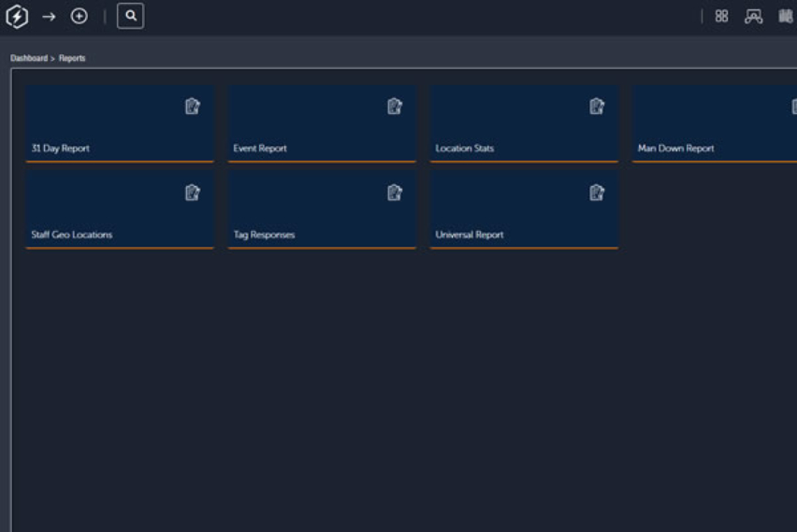The image size is (797, 532).
Task: Click the report icon on Location Stats tile
Action: pos(597,107)
